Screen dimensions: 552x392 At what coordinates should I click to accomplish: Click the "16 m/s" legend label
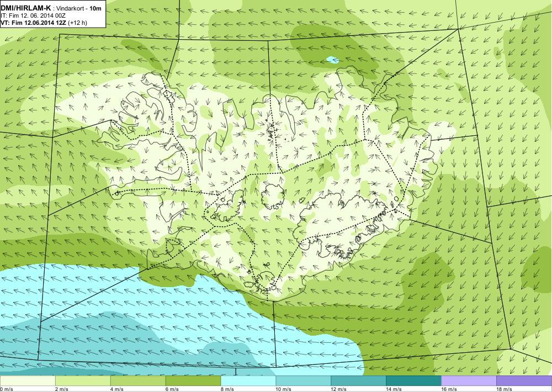coord(449,389)
